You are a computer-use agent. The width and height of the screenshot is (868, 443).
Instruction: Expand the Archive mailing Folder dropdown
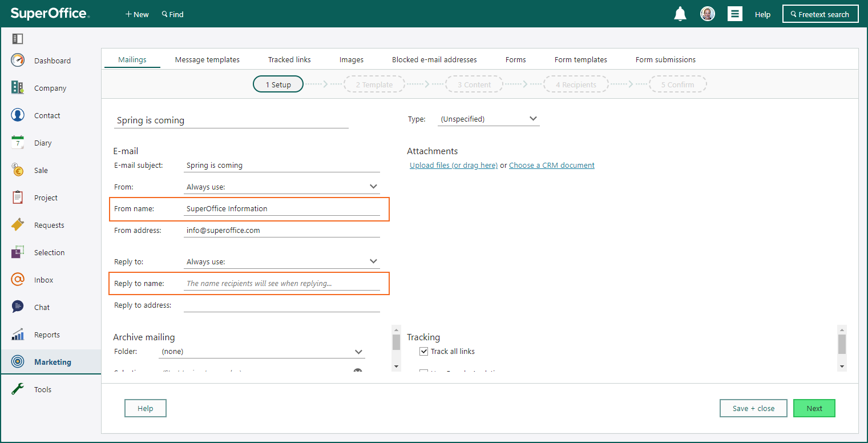pyautogui.click(x=262, y=352)
